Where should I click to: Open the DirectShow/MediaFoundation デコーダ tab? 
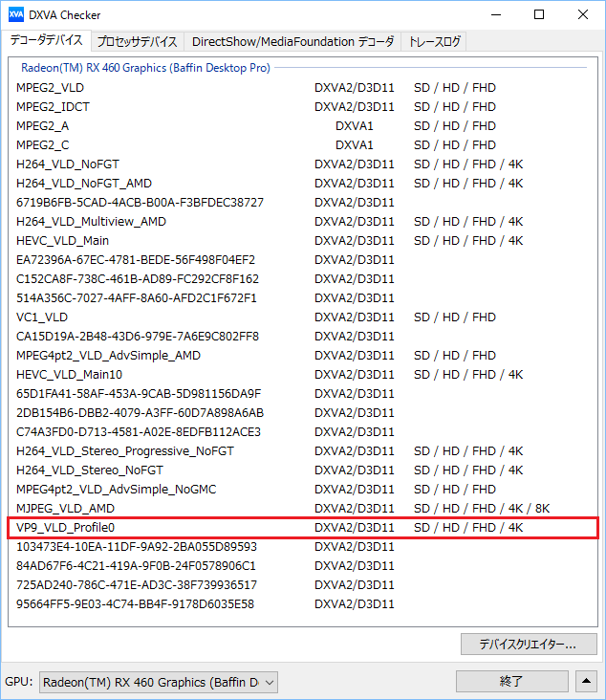click(292, 42)
